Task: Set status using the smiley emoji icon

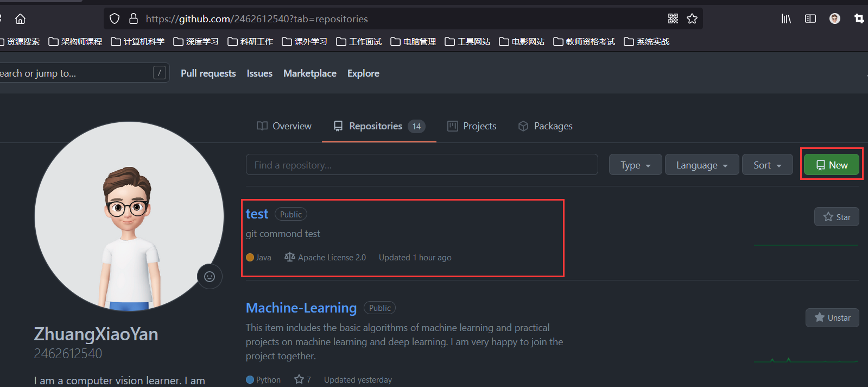Action: 210,277
